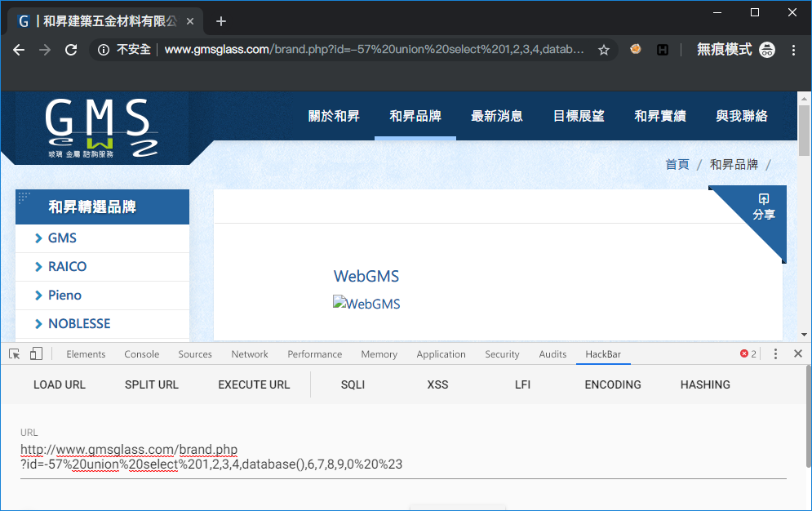Open the 目標展望 navigation item

[579, 116]
